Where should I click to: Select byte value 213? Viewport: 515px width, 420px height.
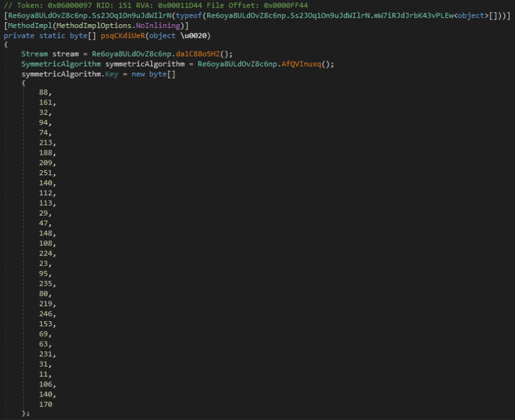[x=45, y=143]
